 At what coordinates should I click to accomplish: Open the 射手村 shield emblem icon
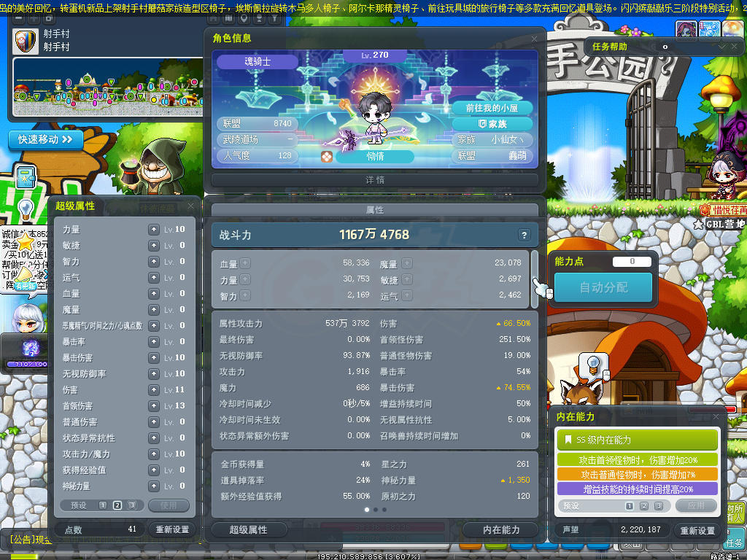point(26,41)
